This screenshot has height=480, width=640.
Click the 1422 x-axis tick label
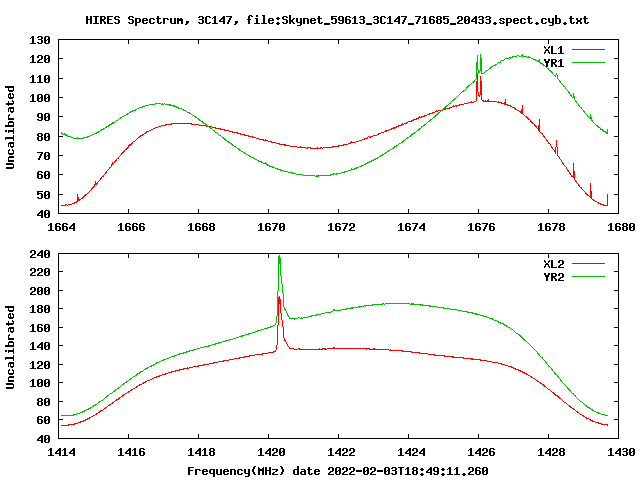(x=341, y=452)
